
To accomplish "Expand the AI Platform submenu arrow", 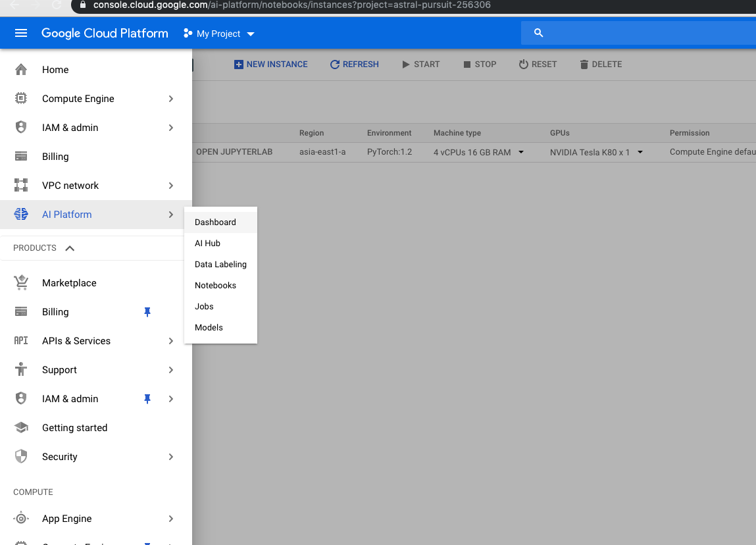I will click(171, 215).
